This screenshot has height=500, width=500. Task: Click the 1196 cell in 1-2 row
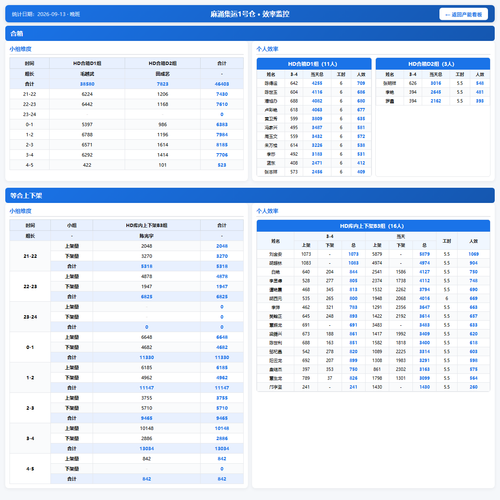pyautogui.click(x=162, y=135)
